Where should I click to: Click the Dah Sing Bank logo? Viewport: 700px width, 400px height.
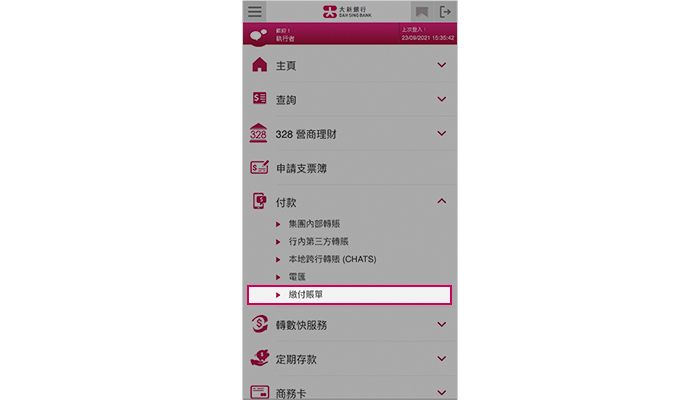[347, 12]
